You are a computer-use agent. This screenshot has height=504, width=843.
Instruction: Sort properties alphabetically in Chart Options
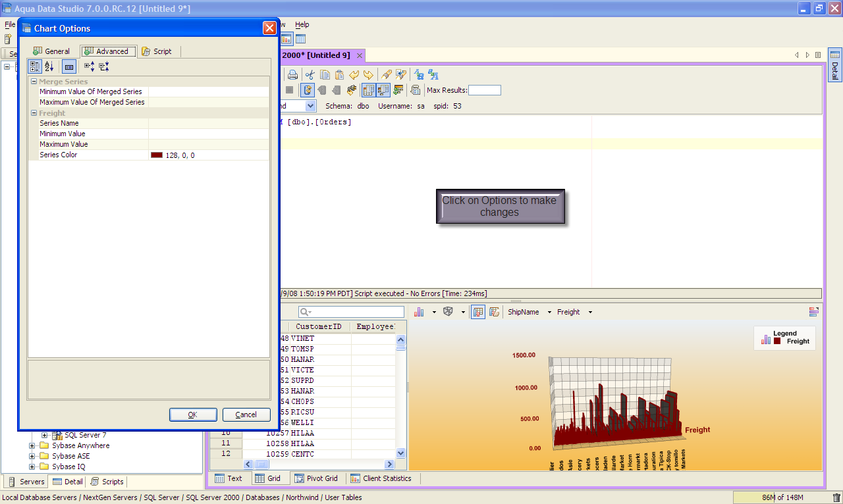click(x=49, y=66)
